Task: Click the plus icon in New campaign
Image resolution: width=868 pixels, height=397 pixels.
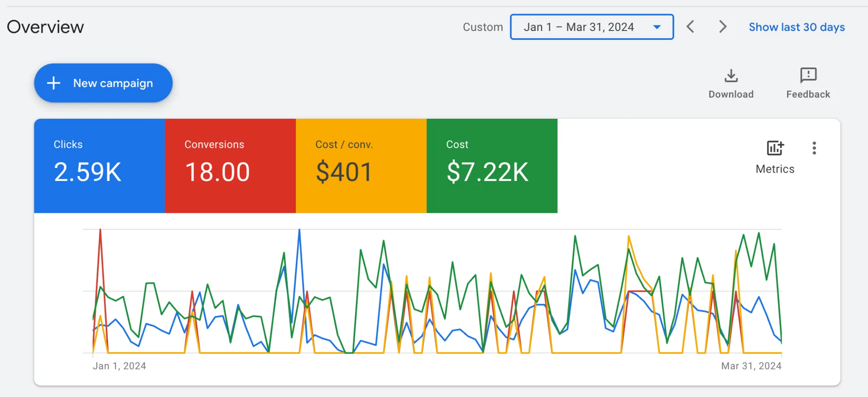Action: pos(53,83)
